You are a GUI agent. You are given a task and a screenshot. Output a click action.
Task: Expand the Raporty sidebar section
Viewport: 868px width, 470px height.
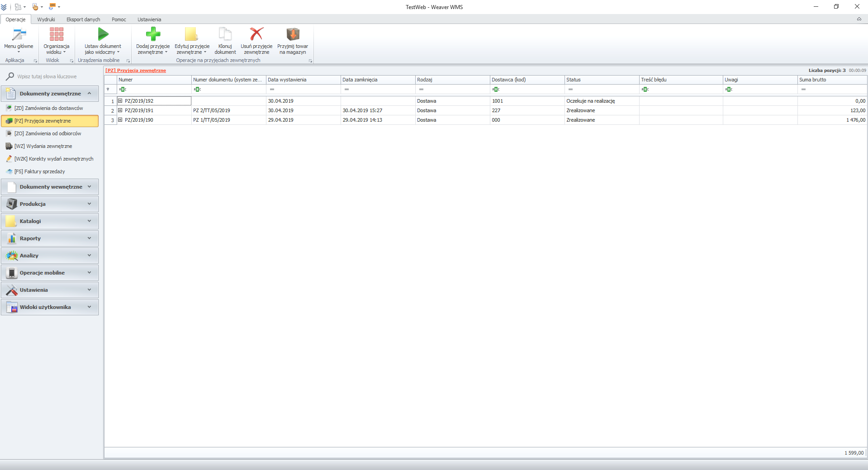(x=50, y=238)
